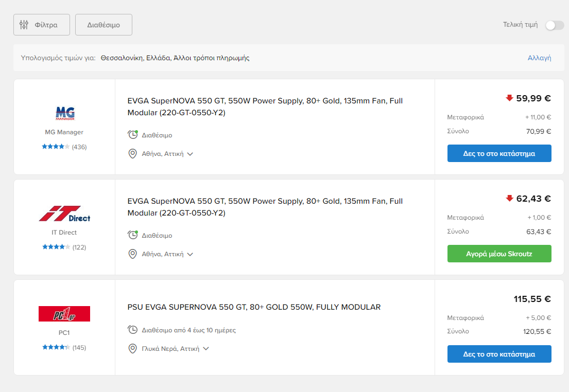Click the 59,99 € price
This screenshot has height=392, width=569.
point(533,98)
